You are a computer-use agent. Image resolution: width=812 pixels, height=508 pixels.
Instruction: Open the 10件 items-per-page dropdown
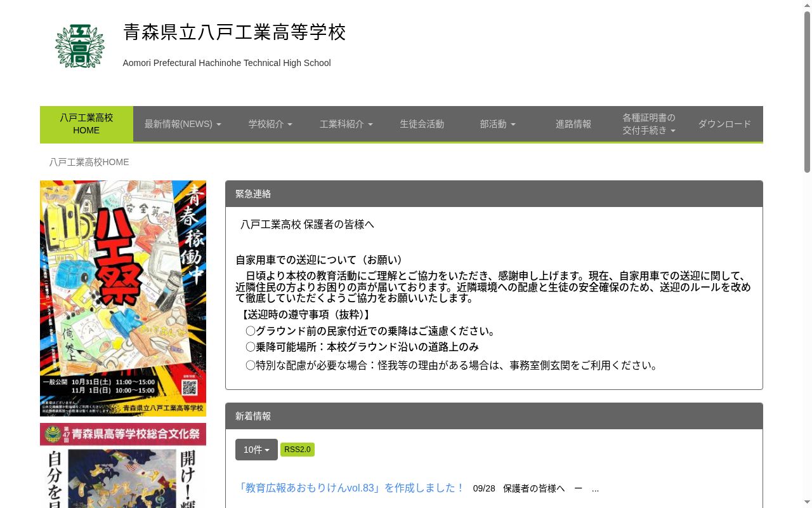pos(256,450)
